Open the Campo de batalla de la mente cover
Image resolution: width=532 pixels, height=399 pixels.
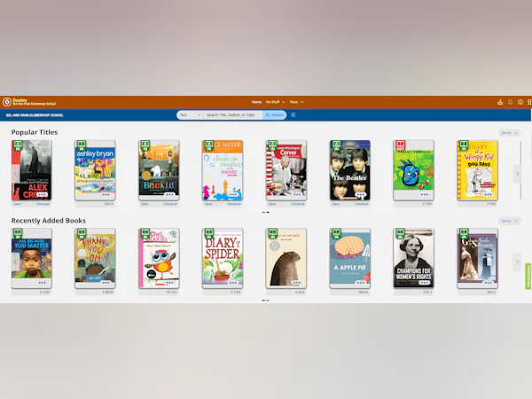tap(223, 170)
